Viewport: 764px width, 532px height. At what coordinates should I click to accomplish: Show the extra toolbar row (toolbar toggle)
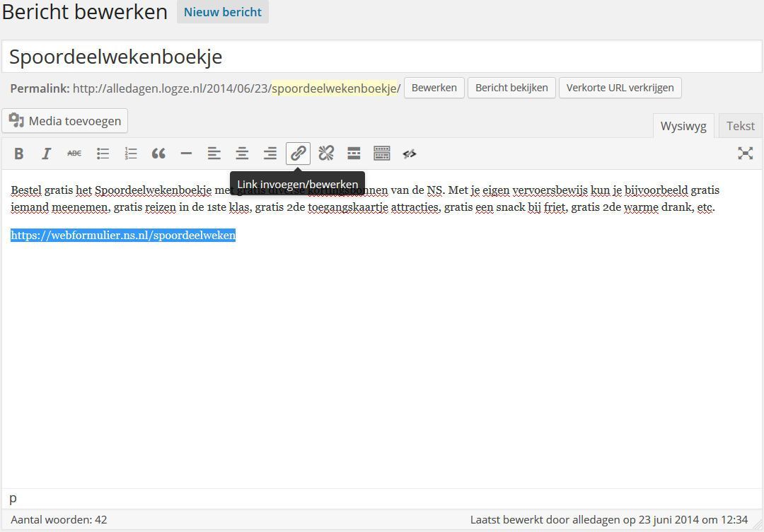pos(381,154)
